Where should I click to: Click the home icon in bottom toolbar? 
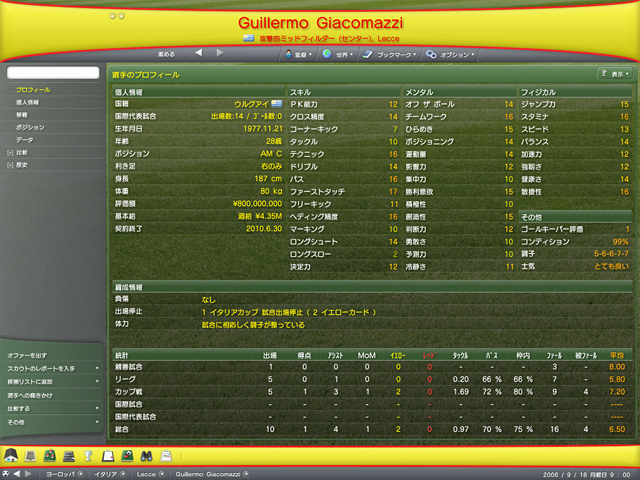click(x=13, y=456)
